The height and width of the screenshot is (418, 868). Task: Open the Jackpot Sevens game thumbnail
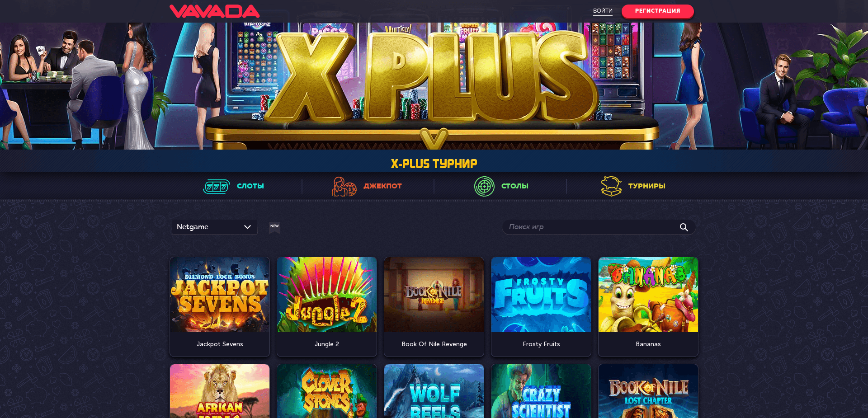click(x=220, y=295)
